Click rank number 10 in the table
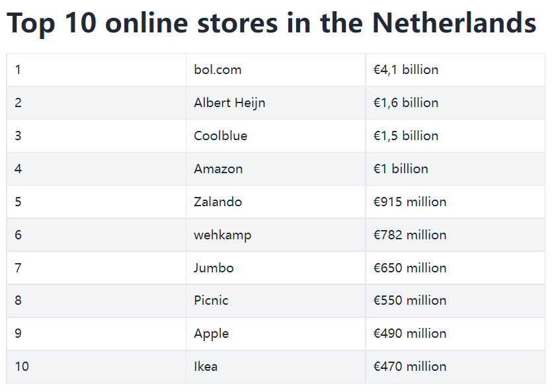The image size is (556, 392). (x=22, y=367)
